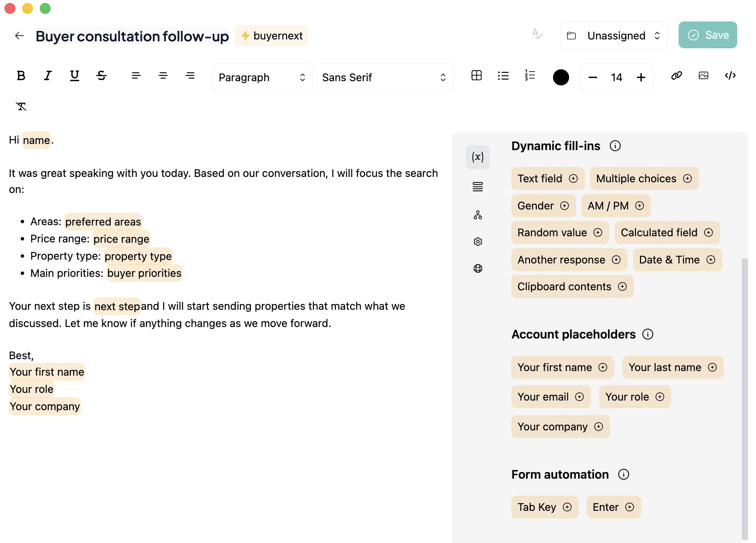Viewport: 756px width, 543px height.
Task: Insert the Your first name placeholder
Action: coord(562,367)
